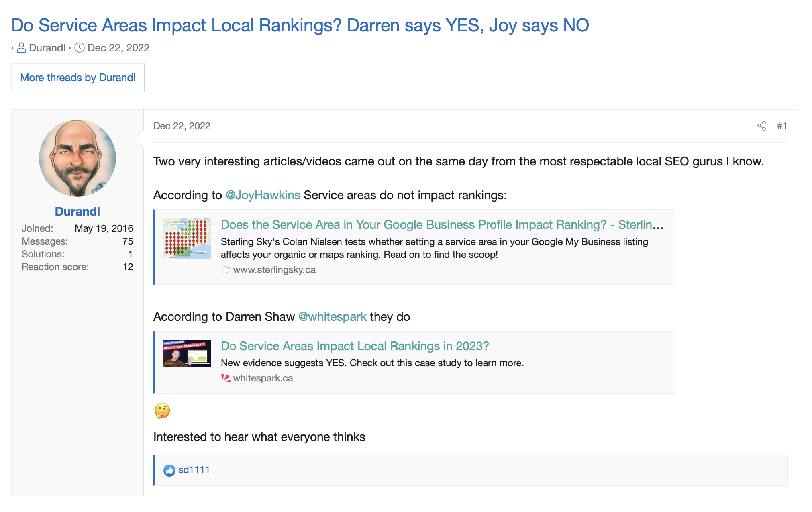Image resolution: width=812 pixels, height=512 pixels.
Task: Click the user icon beside thread author
Action: 22,48
